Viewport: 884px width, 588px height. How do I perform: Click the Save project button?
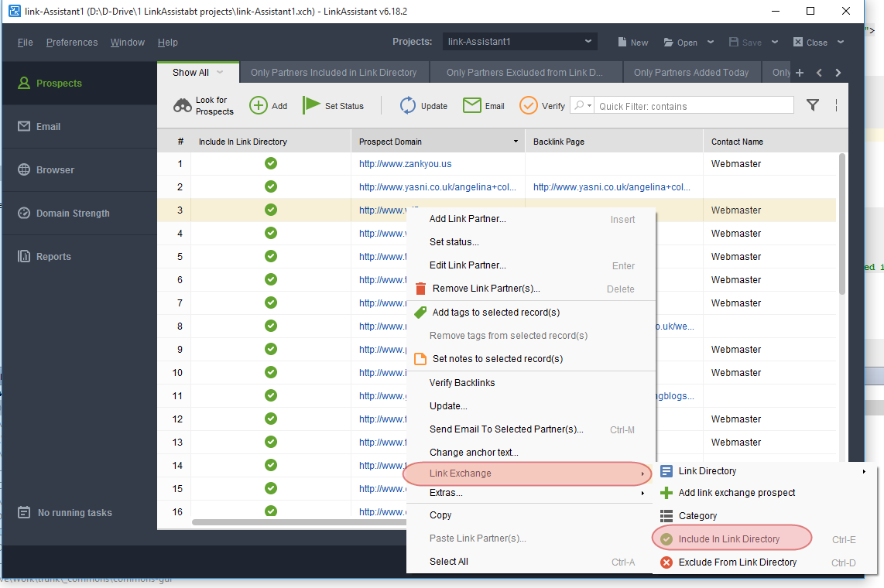[x=745, y=43]
